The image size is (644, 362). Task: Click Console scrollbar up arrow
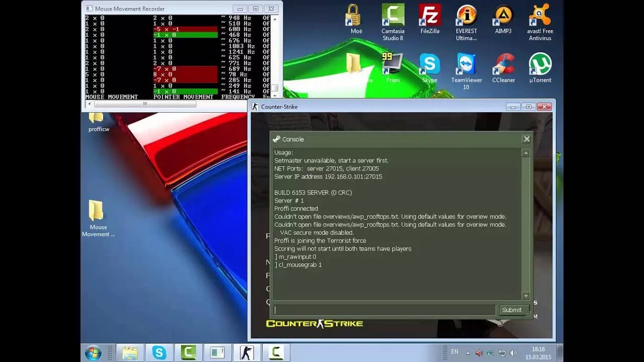click(x=526, y=153)
